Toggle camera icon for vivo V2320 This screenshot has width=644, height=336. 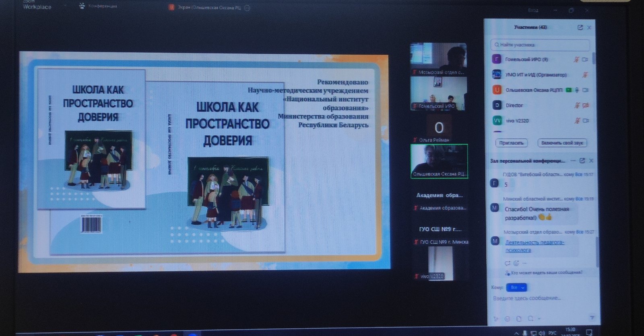click(x=586, y=121)
